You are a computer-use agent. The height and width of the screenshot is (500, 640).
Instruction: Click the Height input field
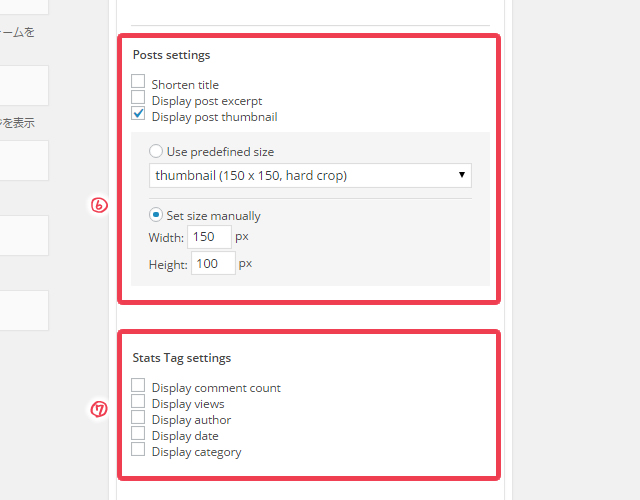(x=213, y=263)
